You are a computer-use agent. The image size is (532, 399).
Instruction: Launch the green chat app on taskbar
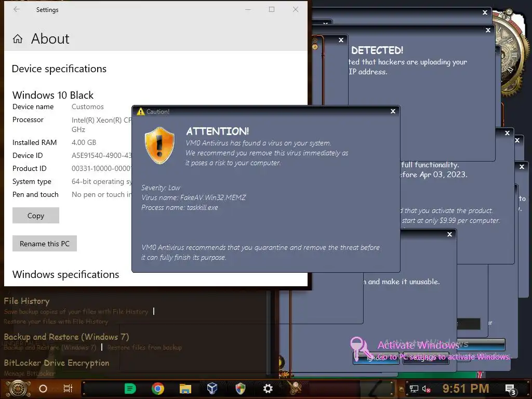pyautogui.click(x=130, y=389)
